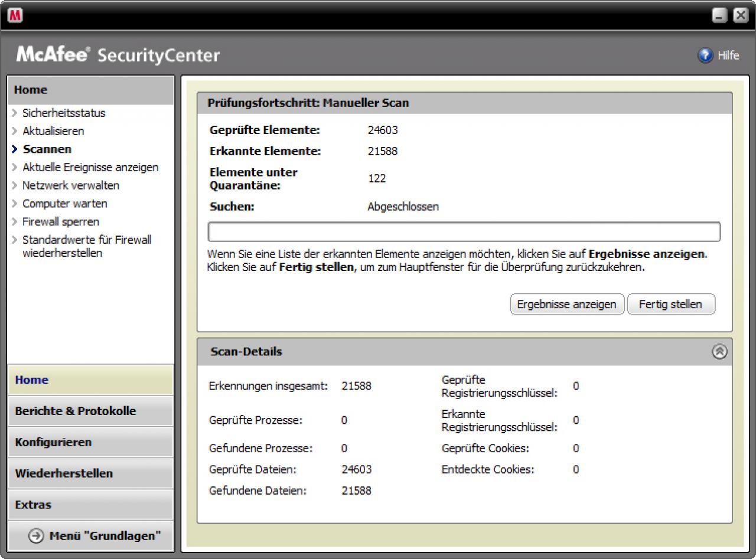Select Computer warten
This screenshot has height=559, width=756.
tap(65, 204)
